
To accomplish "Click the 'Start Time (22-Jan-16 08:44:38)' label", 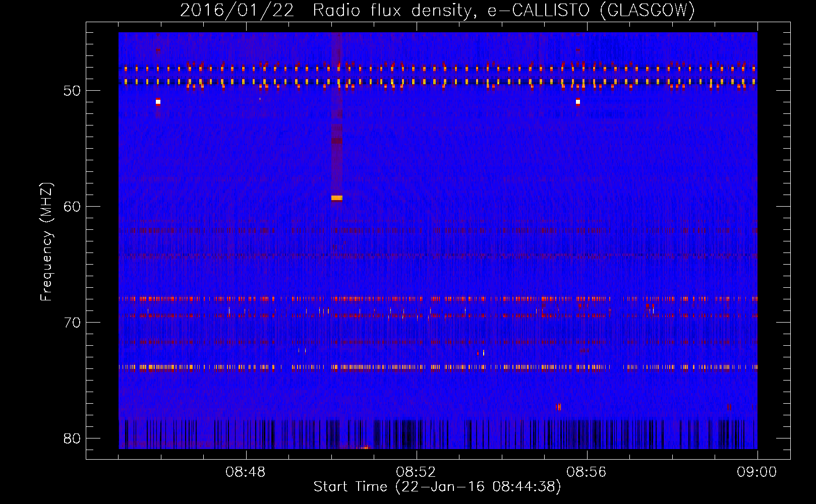I will click(437, 487).
